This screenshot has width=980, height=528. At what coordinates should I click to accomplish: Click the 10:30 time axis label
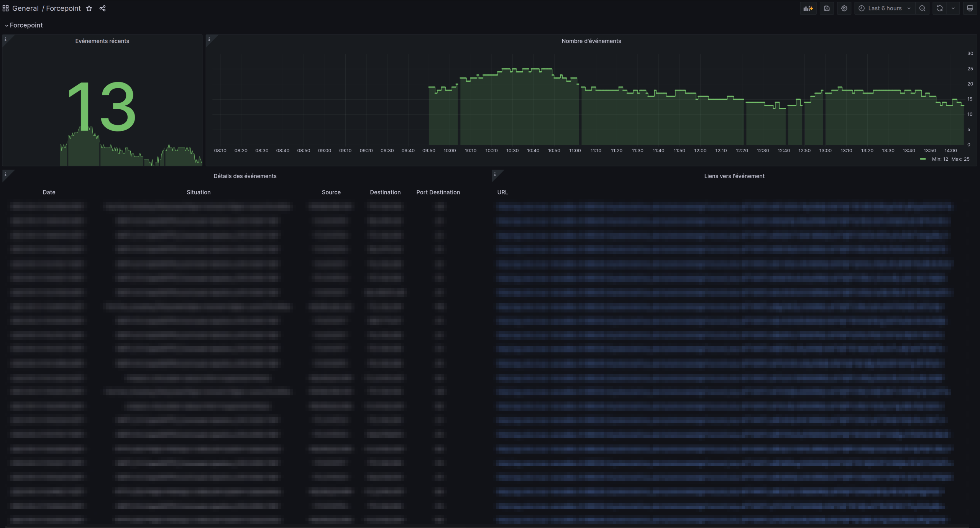point(512,150)
